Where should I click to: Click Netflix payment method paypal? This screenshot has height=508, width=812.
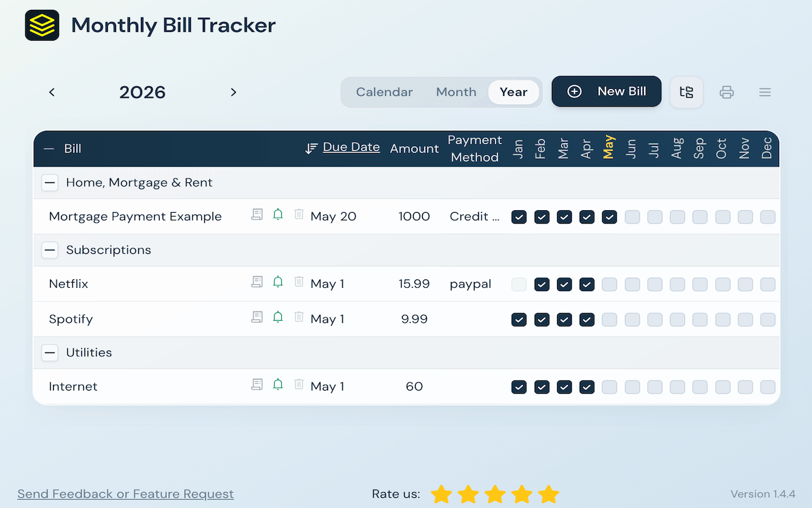pos(471,284)
